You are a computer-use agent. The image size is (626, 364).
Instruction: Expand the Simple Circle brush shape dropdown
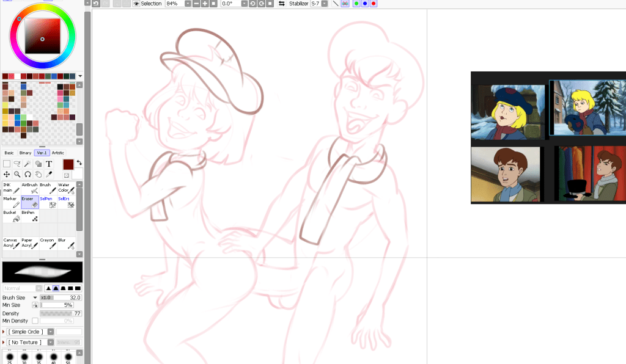(51, 332)
